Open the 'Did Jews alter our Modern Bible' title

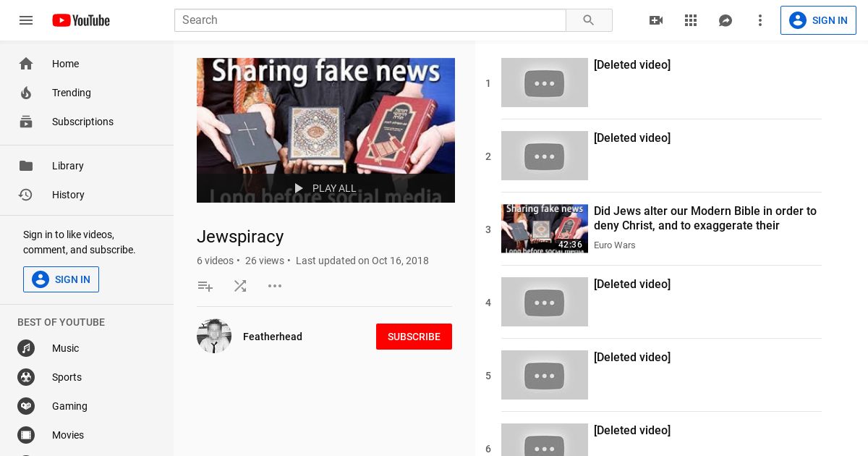point(705,219)
